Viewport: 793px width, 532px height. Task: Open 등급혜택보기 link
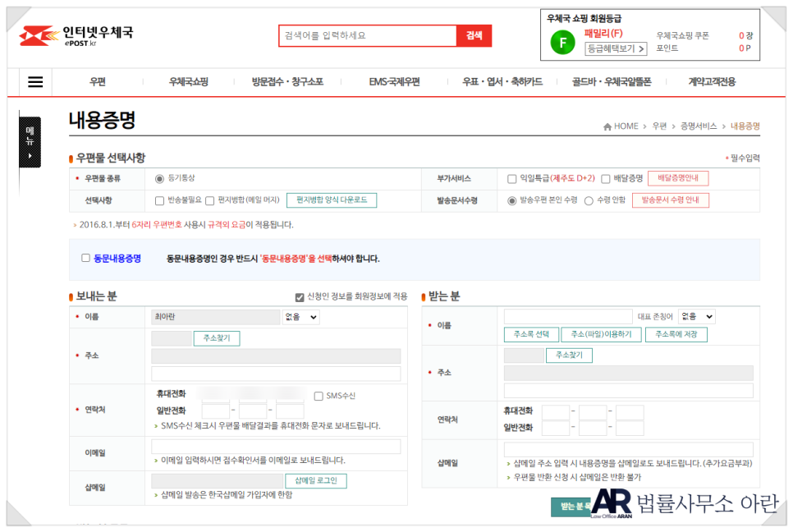[x=616, y=49]
